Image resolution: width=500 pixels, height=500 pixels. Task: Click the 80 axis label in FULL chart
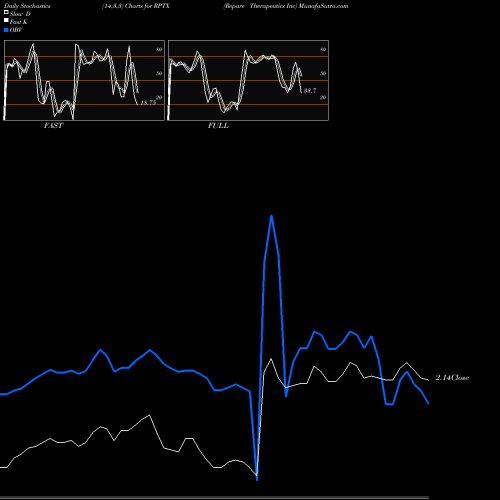tap(323, 49)
